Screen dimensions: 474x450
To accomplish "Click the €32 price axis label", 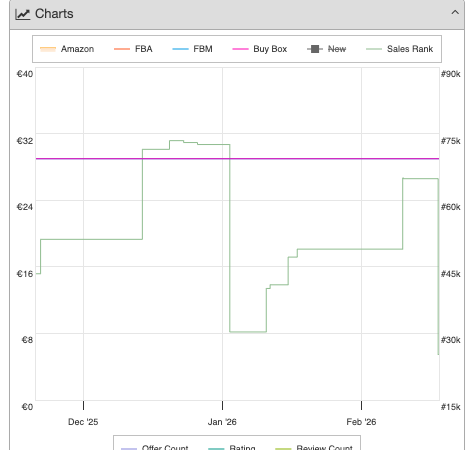I will [x=25, y=141].
